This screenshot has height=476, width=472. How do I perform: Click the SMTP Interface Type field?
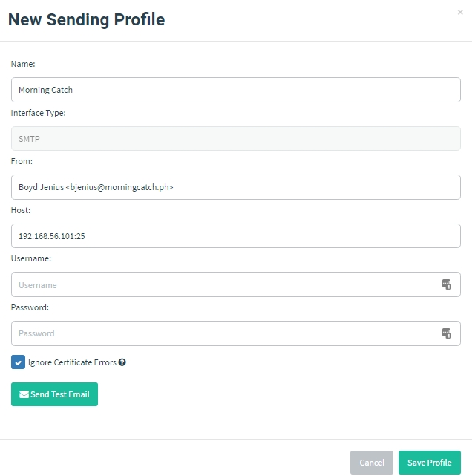tap(235, 138)
